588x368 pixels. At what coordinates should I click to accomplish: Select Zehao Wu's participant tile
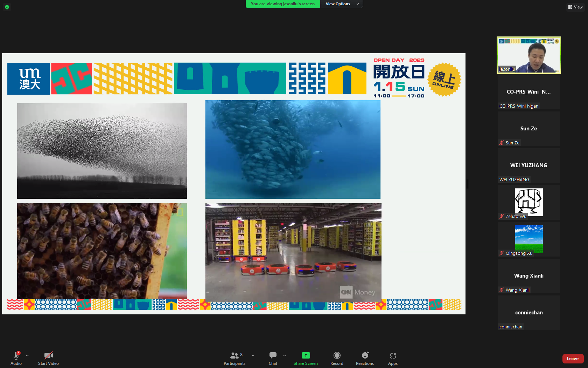[528, 202]
